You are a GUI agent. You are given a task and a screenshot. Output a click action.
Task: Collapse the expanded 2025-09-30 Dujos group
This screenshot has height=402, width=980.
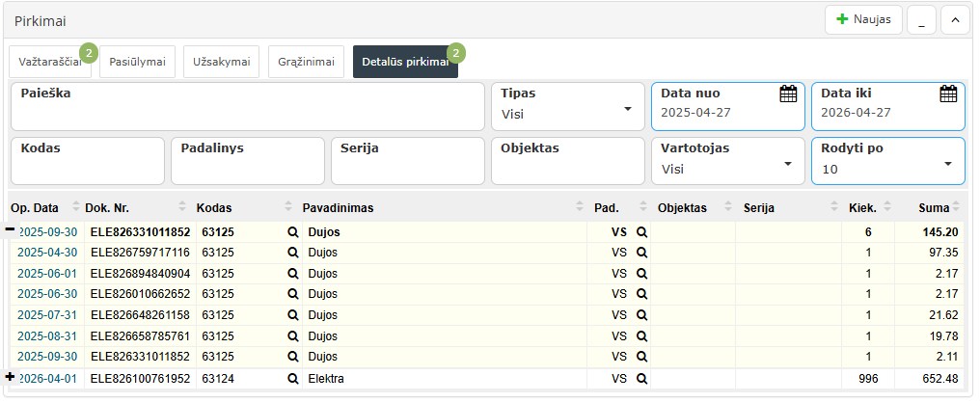(x=11, y=229)
